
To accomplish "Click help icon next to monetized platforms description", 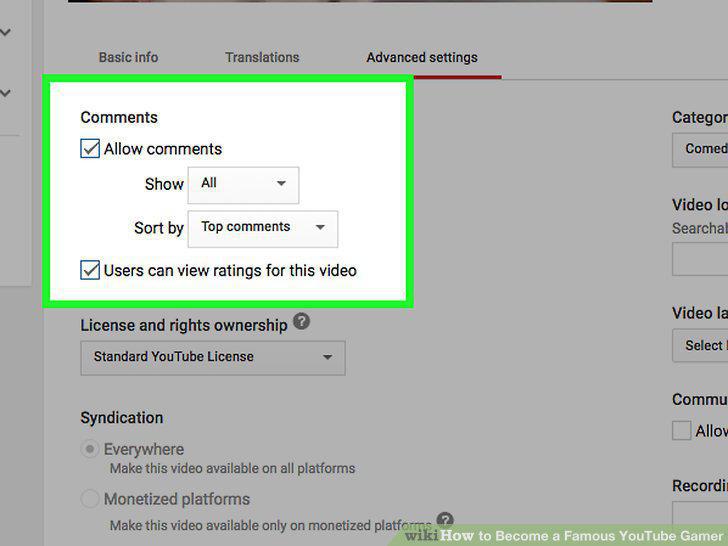I will click(x=445, y=520).
